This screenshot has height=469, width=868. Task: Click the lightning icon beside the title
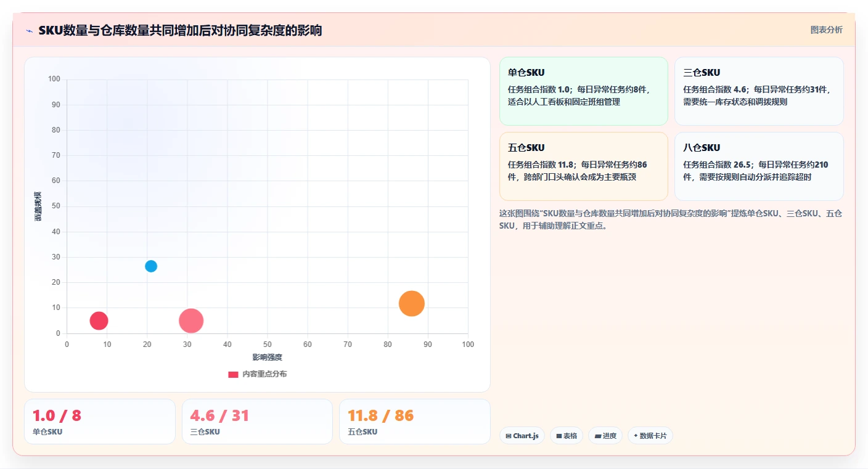pyautogui.click(x=29, y=31)
